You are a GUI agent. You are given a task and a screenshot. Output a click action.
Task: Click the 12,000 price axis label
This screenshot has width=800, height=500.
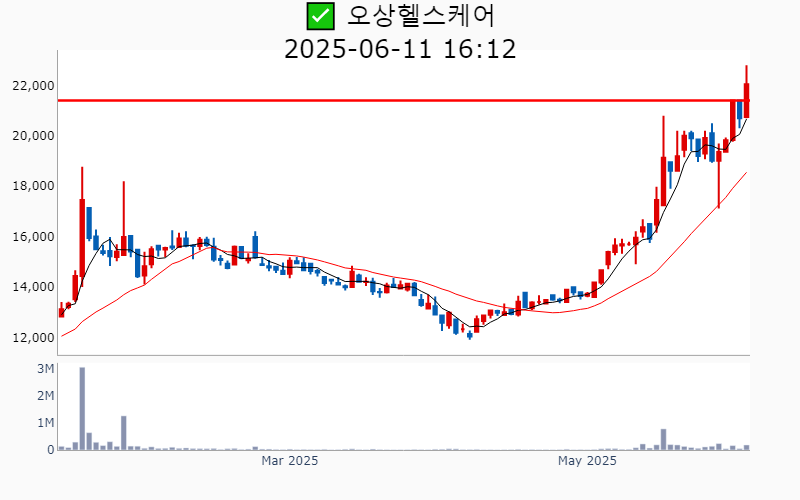(33, 337)
